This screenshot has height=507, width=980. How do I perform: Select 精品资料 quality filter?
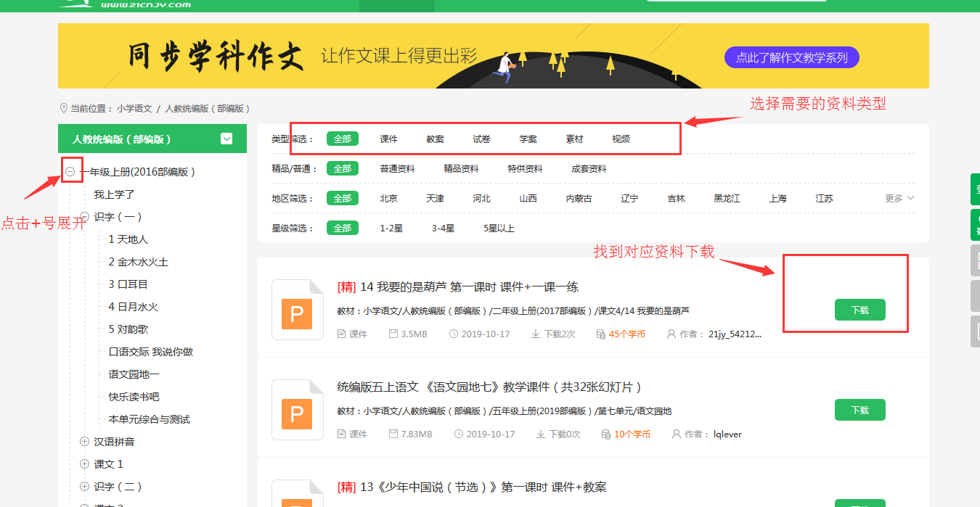pos(461,169)
